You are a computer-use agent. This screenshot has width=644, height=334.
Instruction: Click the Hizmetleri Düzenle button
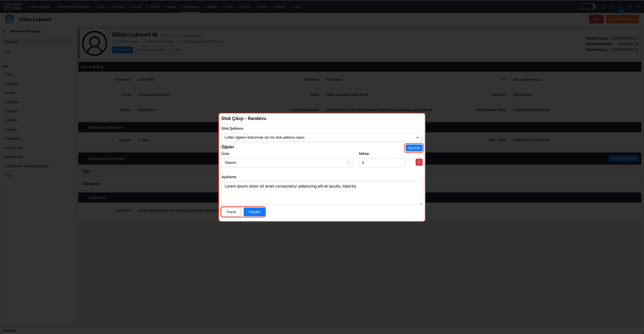click(623, 159)
